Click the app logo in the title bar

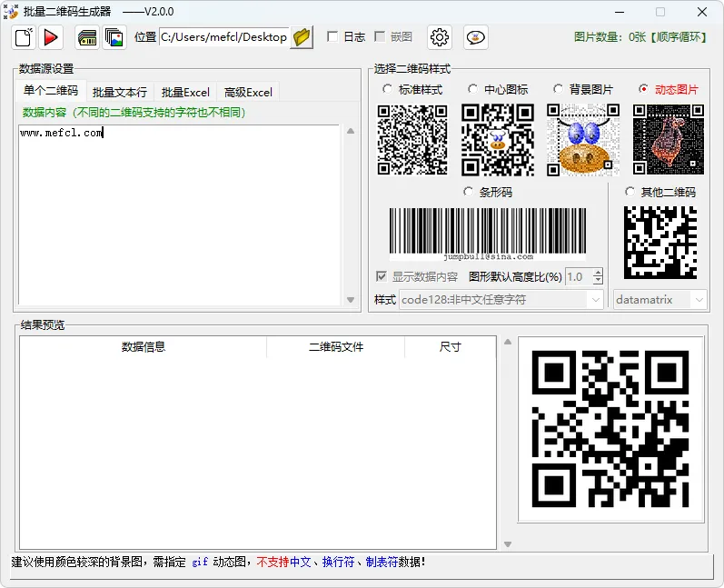pyautogui.click(x=11, y=12)
